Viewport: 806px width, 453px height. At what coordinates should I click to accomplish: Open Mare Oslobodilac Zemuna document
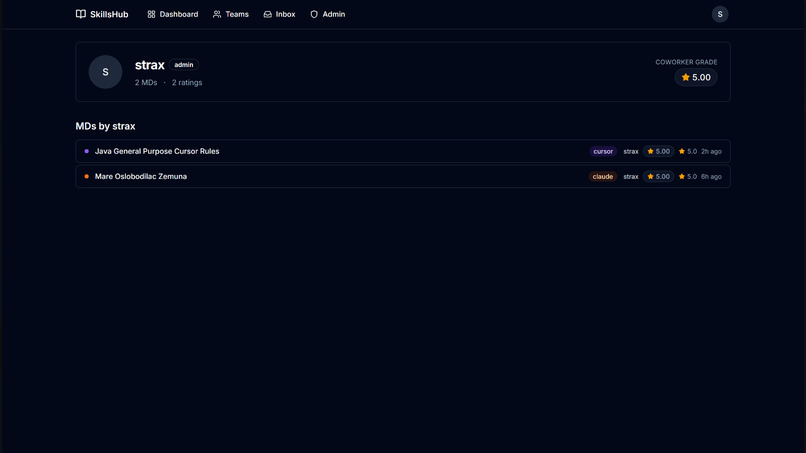pos(141,176)
